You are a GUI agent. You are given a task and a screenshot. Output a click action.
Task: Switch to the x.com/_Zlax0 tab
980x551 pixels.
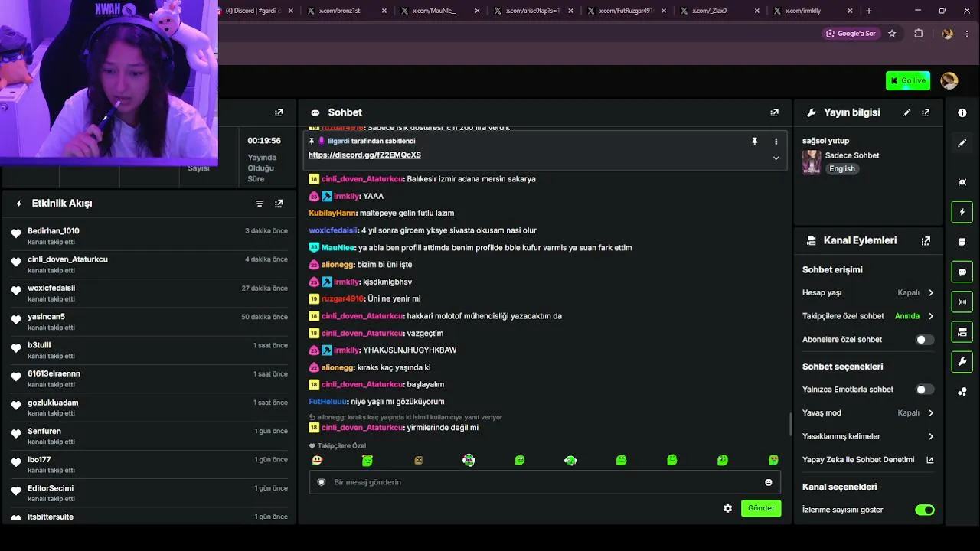[x=720, y=11]
